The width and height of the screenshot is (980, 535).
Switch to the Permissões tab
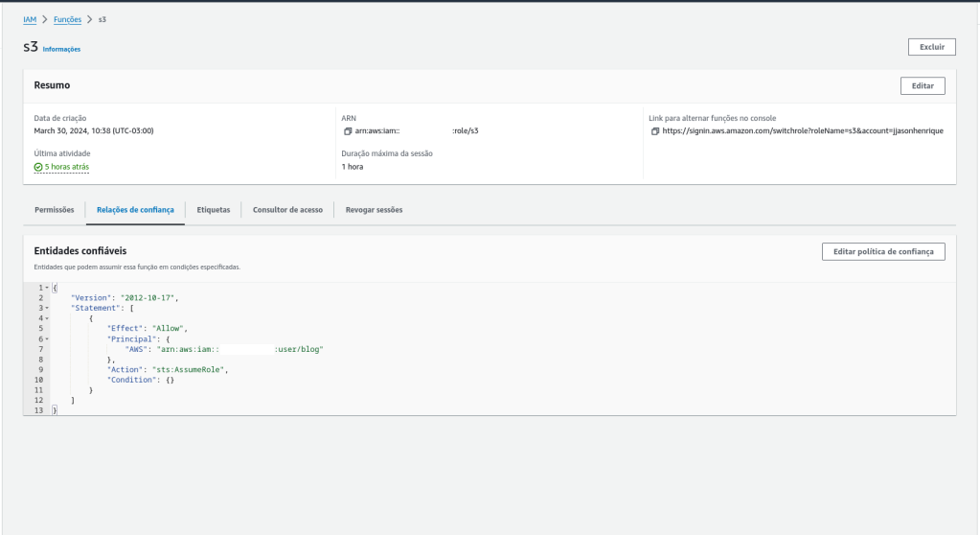[54, 209]
